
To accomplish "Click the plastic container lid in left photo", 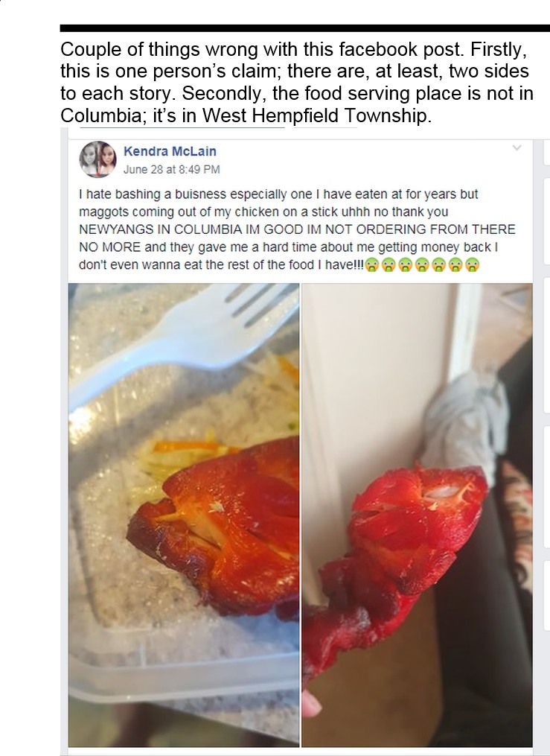I will coord(183,675).
